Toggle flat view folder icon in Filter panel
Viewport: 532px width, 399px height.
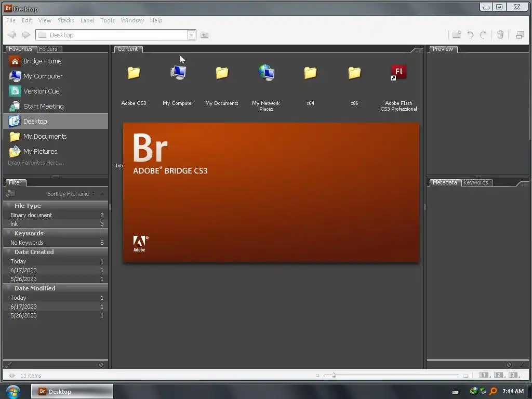point(10,194)
